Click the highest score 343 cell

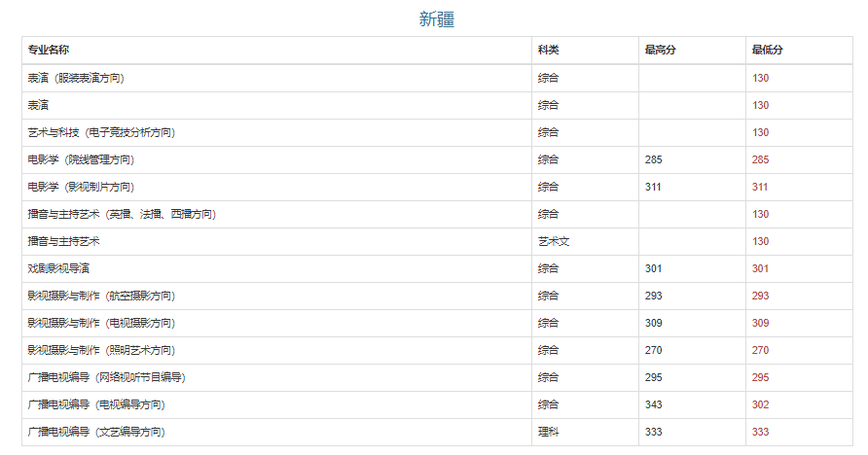[653, 404]
